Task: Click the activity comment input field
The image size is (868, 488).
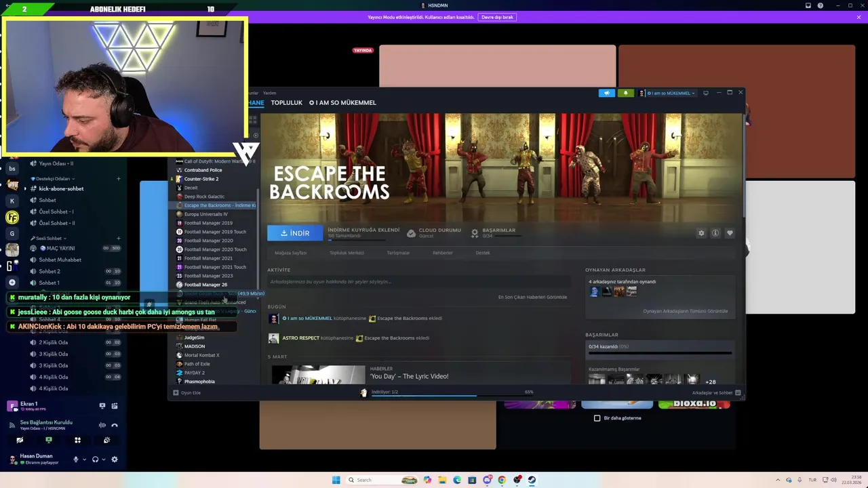Action: (x=418, y=281)
